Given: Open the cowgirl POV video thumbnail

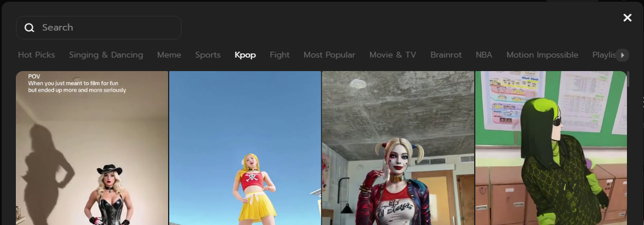Looking at the screenshot, I should [x=92, y=148].
